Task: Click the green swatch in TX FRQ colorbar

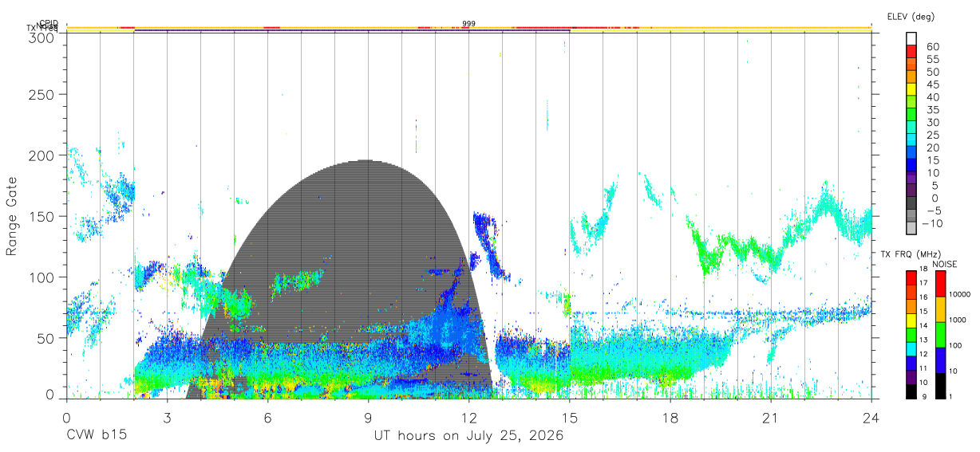Action: 911,334
